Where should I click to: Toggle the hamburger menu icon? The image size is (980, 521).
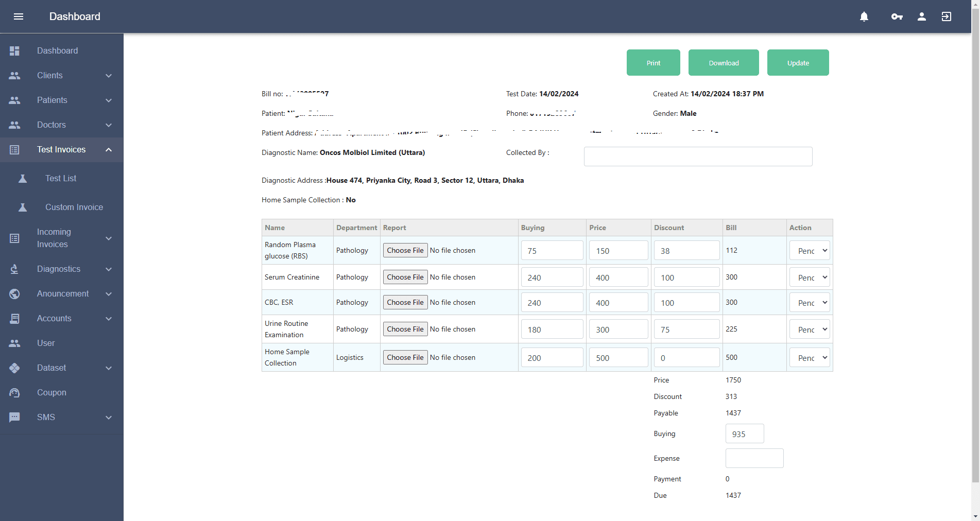click(x=19, y=16)
